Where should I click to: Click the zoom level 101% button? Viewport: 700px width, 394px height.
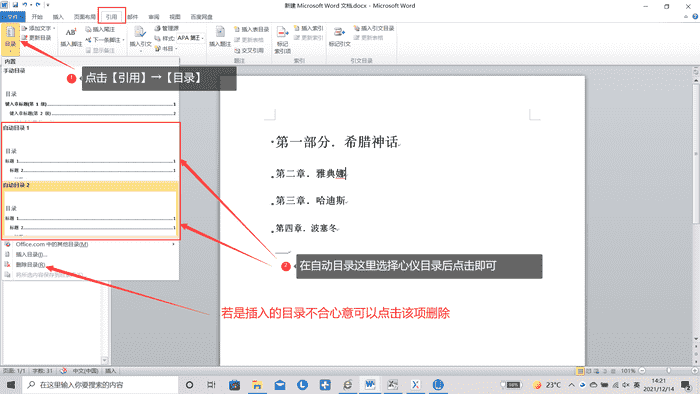[x=628, y=371]
